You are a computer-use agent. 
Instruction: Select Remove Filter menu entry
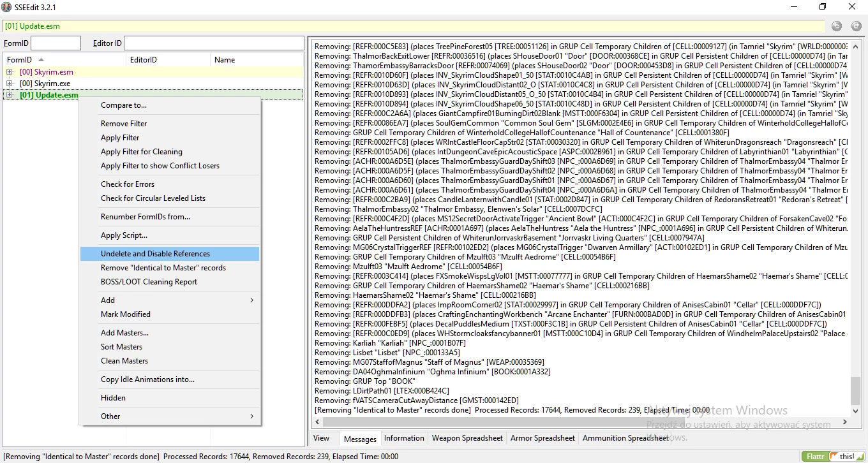click(170, 124)
